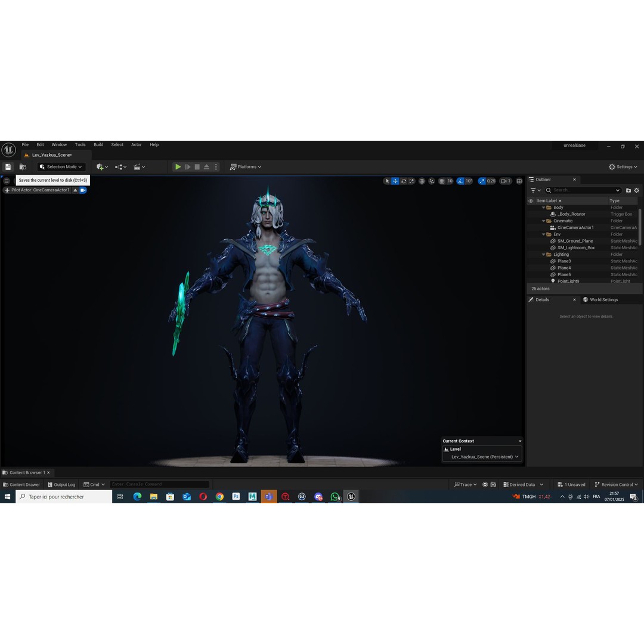The image size is (644, 644).
Task: Toggle rotation angle snapping
Action: click(x=460, y=181)
